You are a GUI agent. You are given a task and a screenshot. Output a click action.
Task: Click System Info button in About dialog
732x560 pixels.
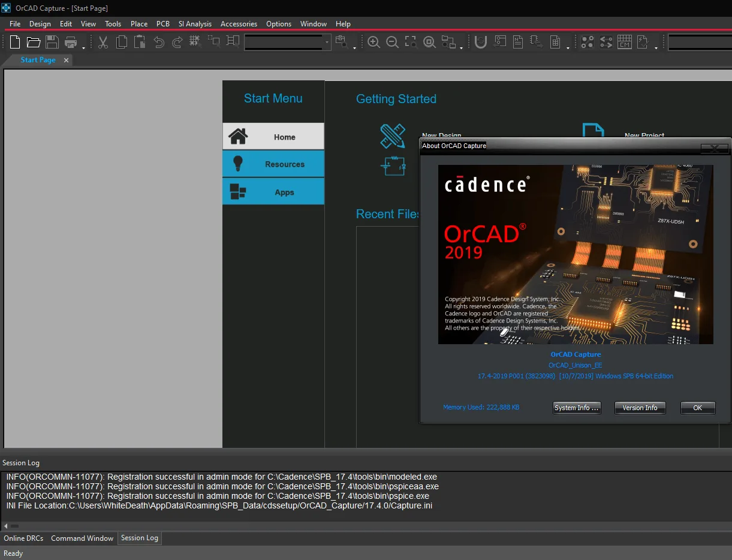(x=577, y=408)
